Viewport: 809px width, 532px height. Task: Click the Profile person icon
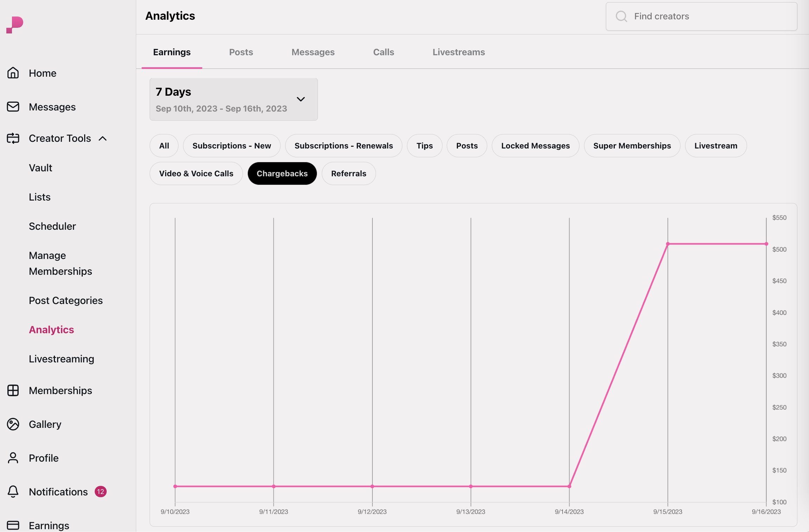coord(13,458)
